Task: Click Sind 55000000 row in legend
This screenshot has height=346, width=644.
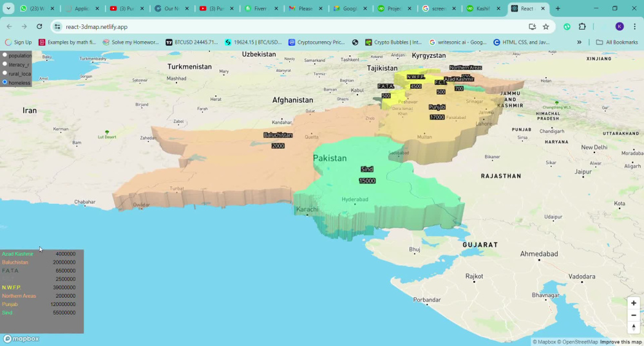Action: [39, 313]
